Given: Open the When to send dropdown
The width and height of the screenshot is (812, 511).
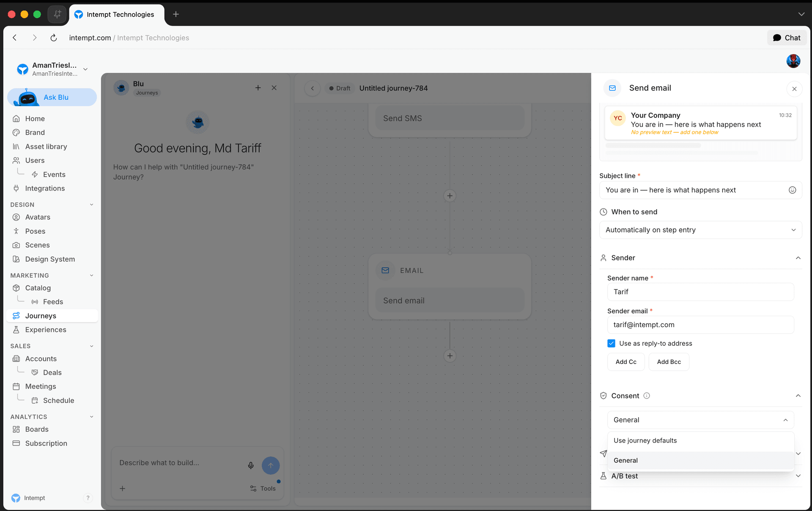Looking at the screenshot, I should (x=700, y=230).
